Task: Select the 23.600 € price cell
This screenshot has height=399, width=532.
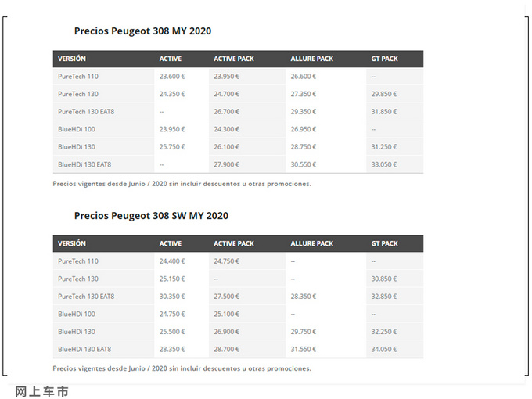Action: click(x=172, y=77)
